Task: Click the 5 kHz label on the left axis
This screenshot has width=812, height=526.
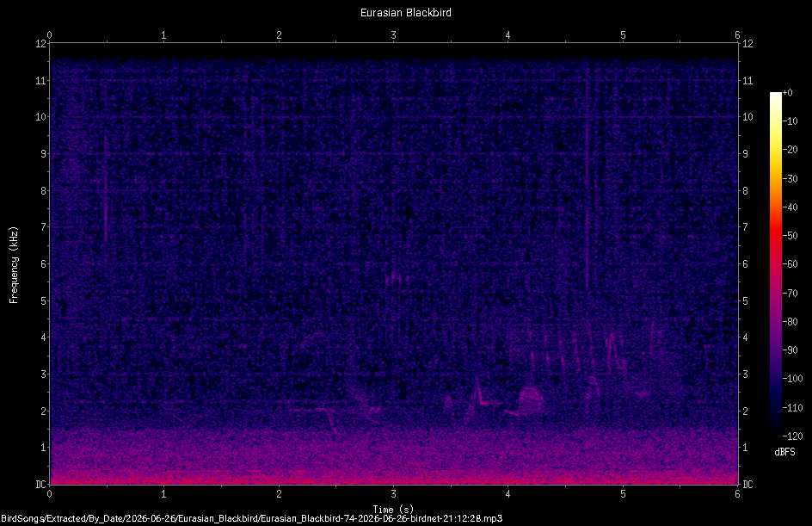Action: (44, 300)
